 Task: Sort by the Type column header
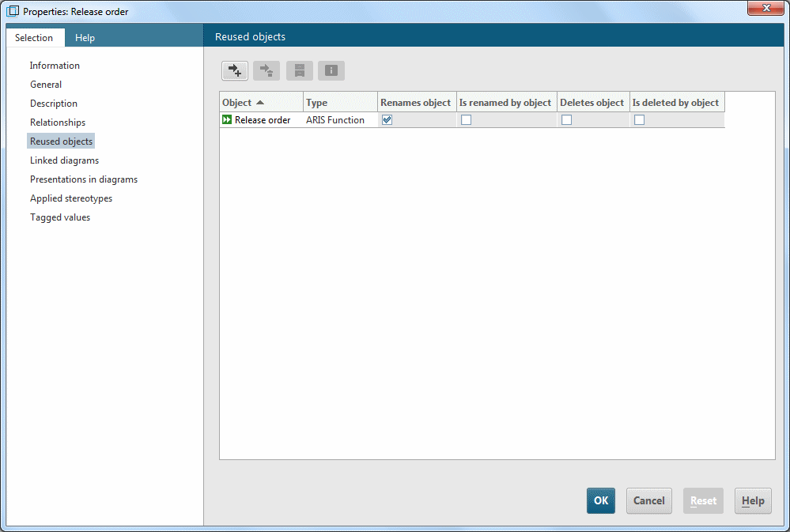(x=340, y=102)
